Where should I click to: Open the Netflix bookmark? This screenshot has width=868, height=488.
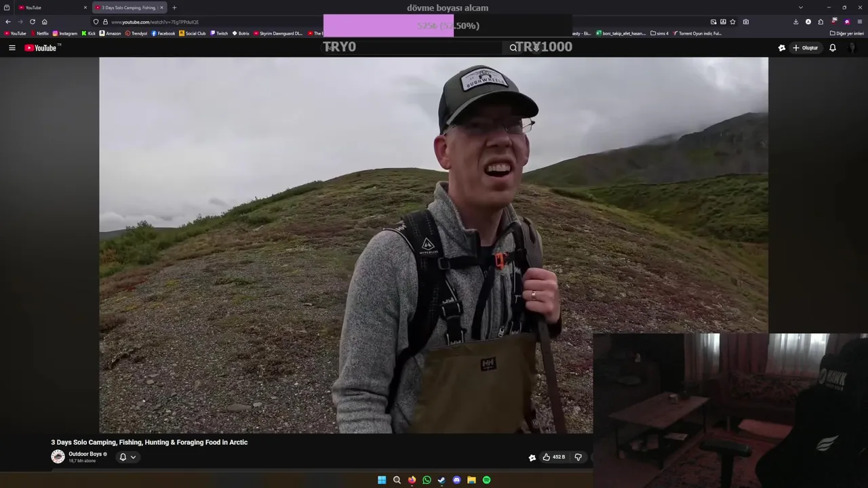pos(39,33)
